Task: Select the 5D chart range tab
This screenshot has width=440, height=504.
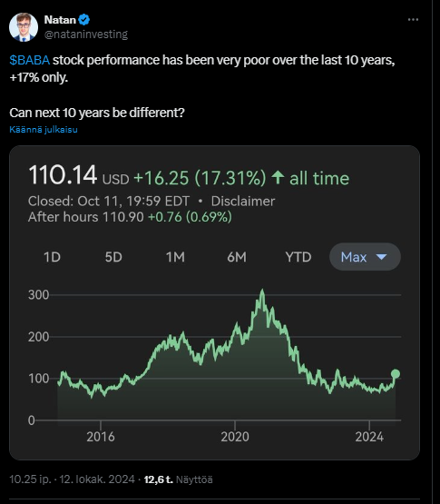Action: 113,257
